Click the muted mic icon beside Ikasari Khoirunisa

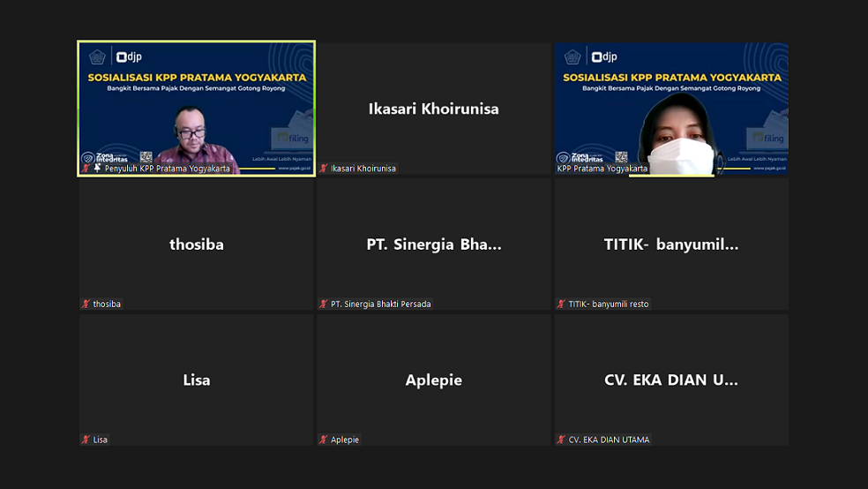[324, 169]
